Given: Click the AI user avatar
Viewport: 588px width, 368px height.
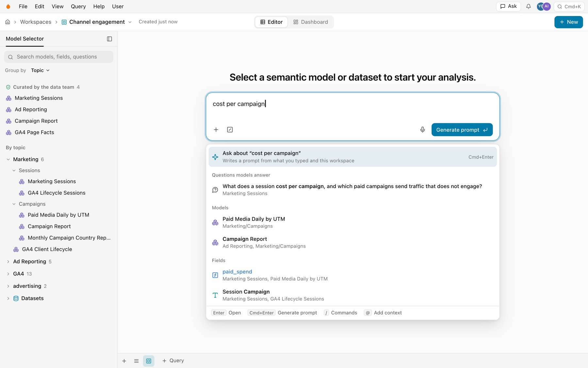Looking at the screenshot, I should pos(547,7).
